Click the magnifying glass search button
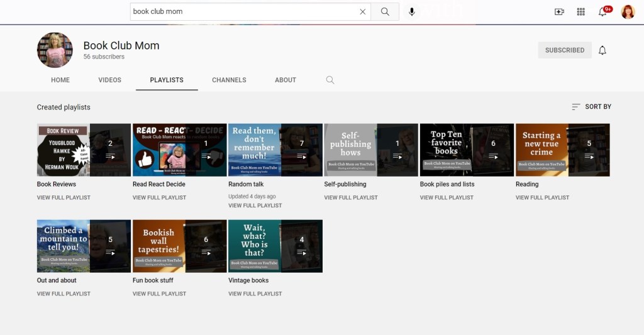Viewport: 644px width, 335px height. 385,12
